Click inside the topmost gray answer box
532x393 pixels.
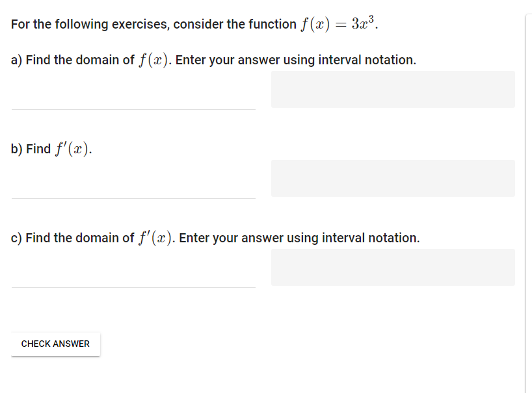click(x=393, y=89)
